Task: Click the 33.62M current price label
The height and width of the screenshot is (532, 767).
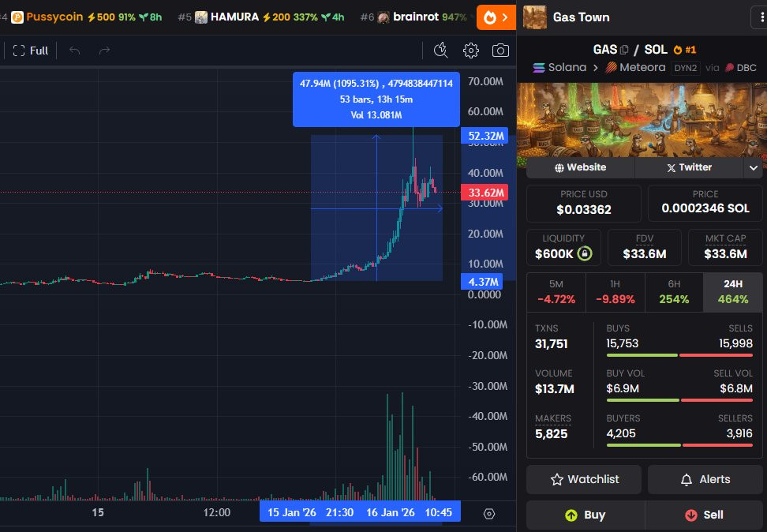Action: pyautogui.click(x=485, y=193)
